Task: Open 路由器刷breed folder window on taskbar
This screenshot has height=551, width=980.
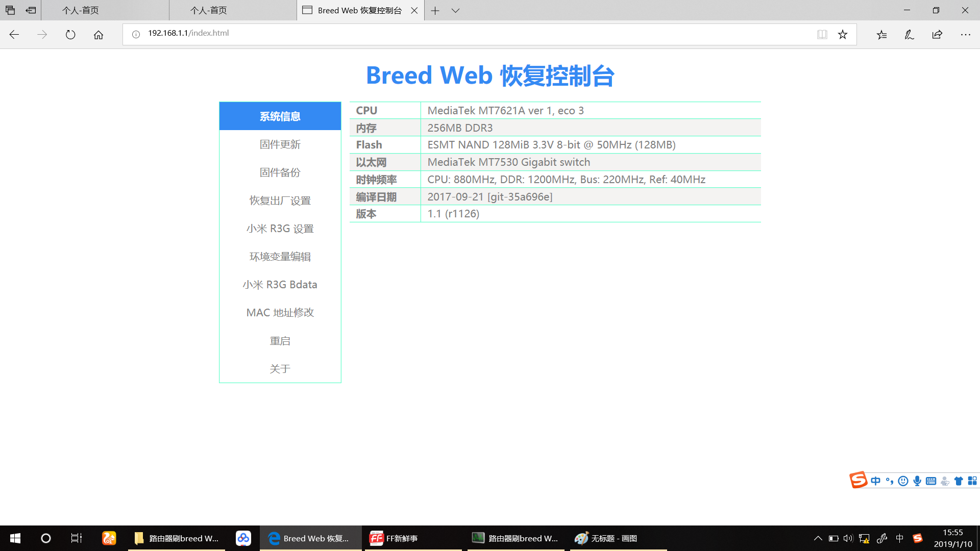Action: pyautogui.click(x=177, y=538)
